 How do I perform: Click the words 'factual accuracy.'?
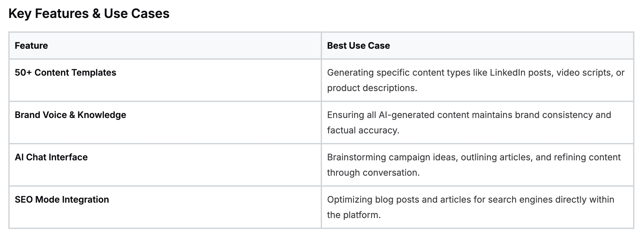(x=363, y=130)
